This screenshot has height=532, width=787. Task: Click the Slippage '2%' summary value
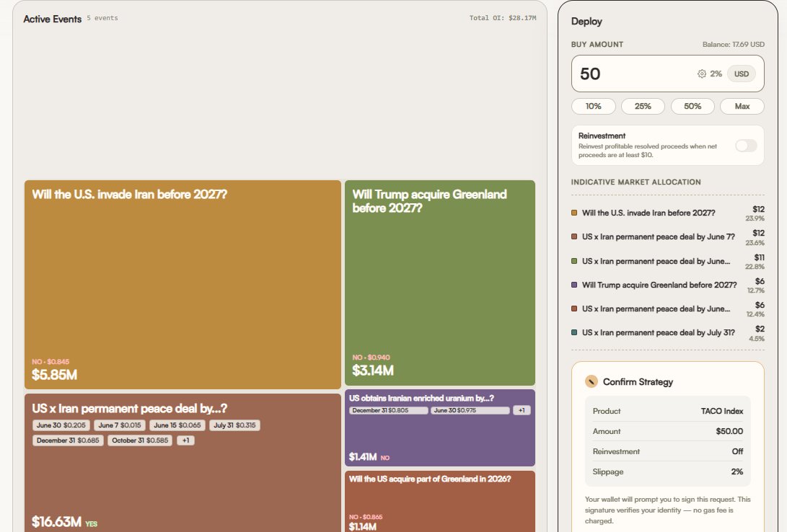pyautogui.click(x=737, y=472)
